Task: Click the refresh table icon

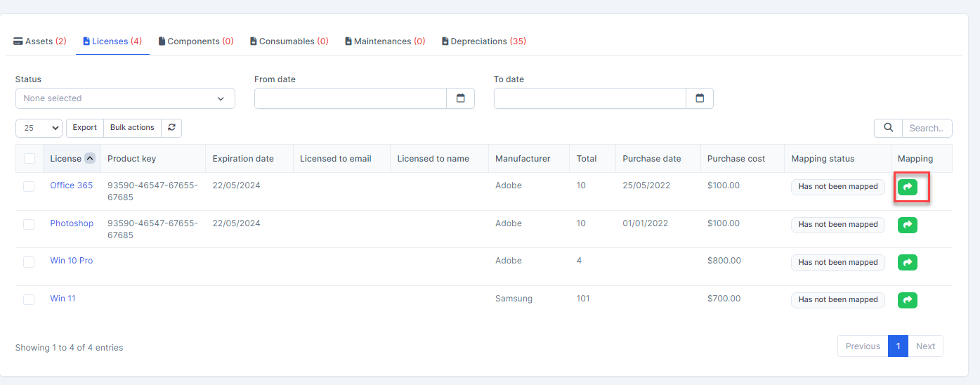Action: tap(171, 128)
